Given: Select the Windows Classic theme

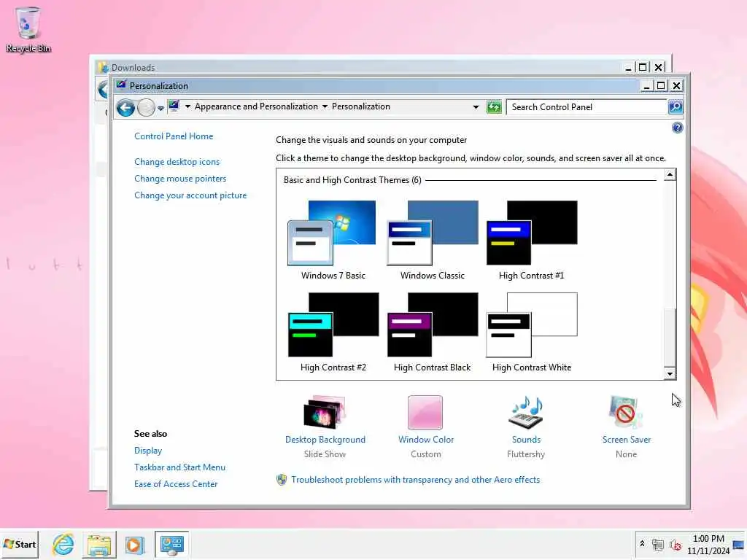Looking at the screenshot, I should (432, 241).
